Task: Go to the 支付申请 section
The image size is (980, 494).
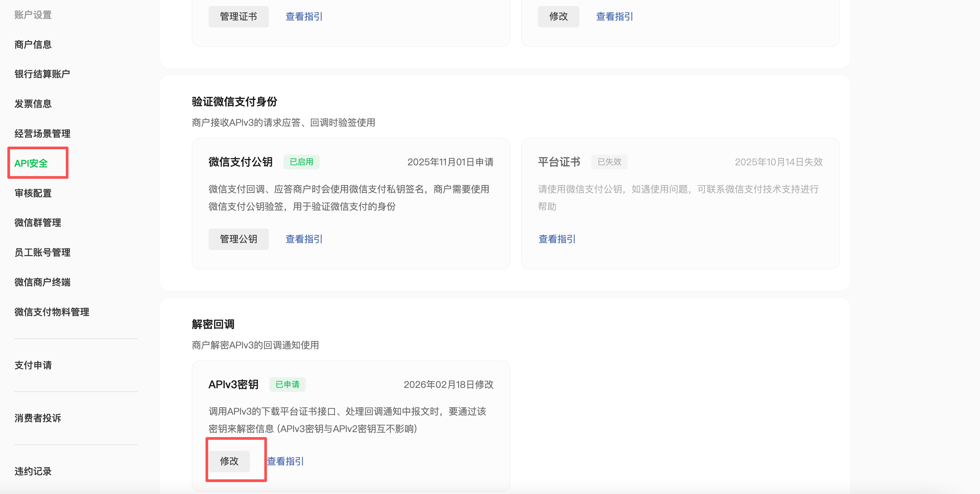Action: 33,365
